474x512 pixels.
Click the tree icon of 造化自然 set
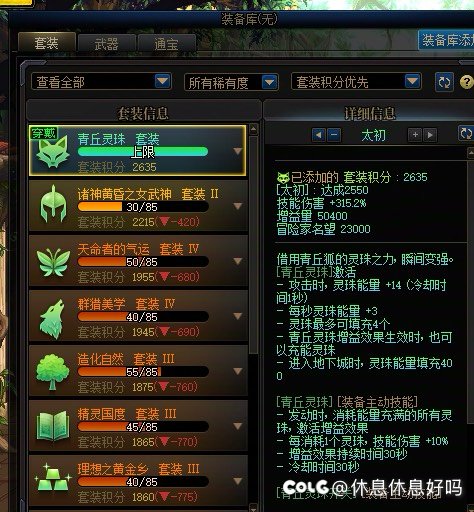coord(52,372)
